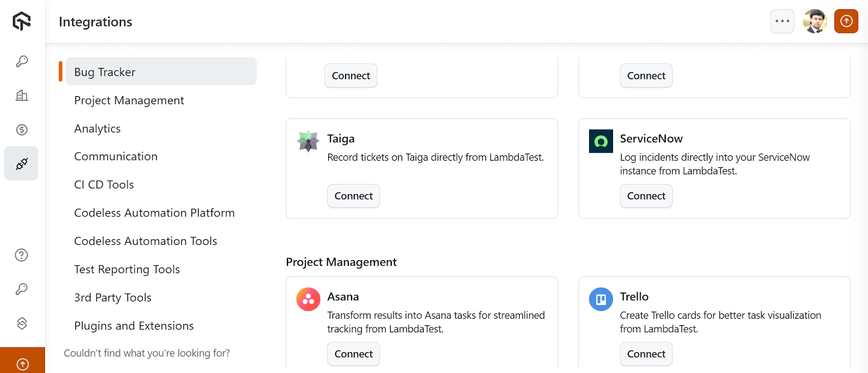868x373 pixels.
Task: Connect Taiga to LambdaTest
Action: (x=353, y=196)
